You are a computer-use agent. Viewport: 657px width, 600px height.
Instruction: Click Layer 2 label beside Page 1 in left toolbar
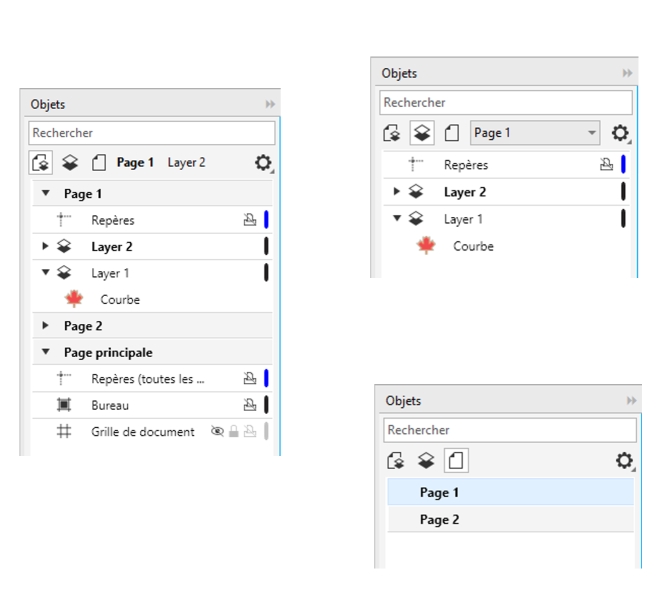tap(186, 162)
